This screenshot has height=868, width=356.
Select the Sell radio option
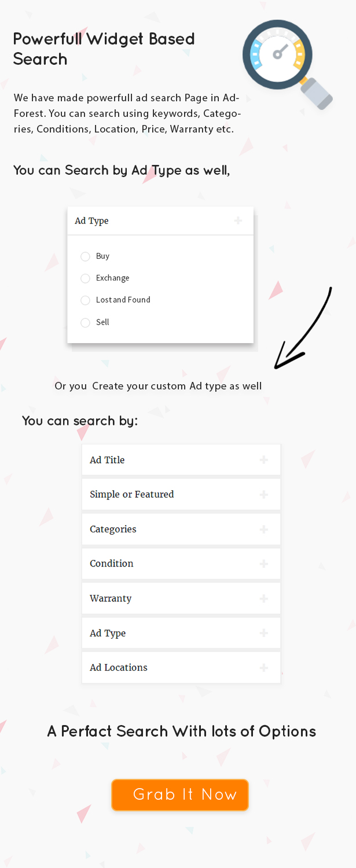[x=85, y=322]
